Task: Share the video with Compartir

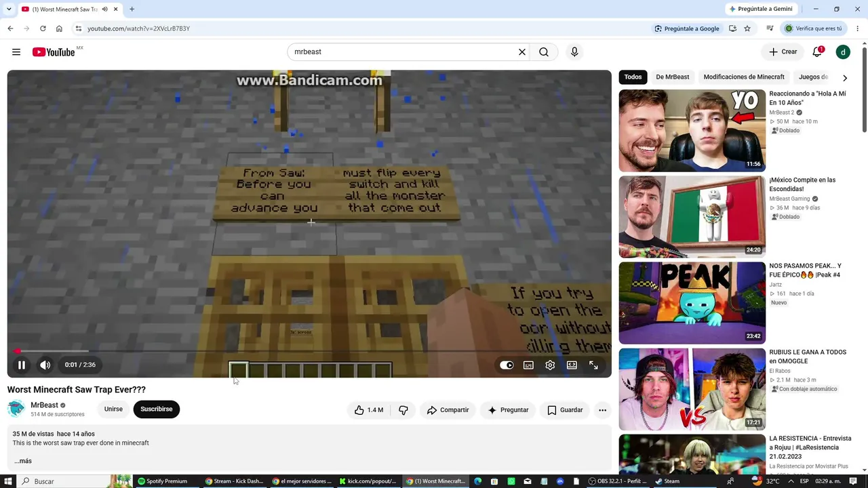Action: (448, 410)
